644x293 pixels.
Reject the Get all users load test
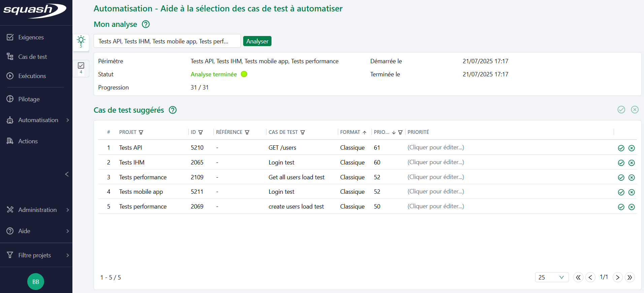(632, 178)
